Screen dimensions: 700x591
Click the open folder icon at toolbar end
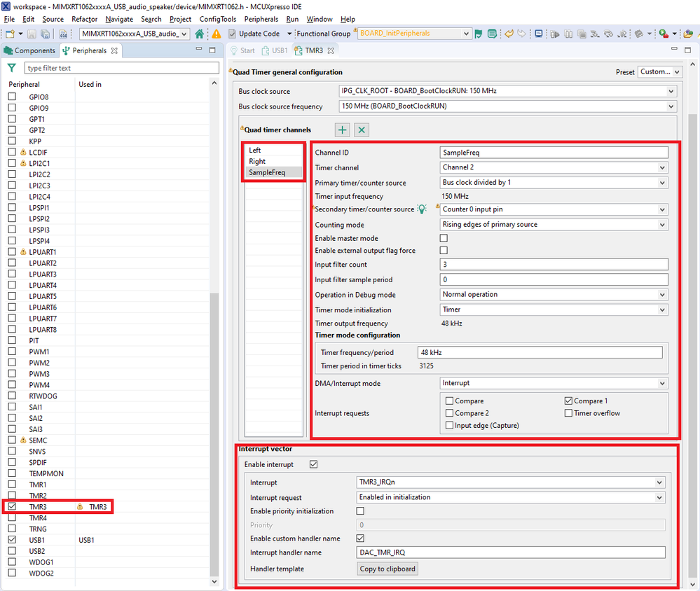688,34
